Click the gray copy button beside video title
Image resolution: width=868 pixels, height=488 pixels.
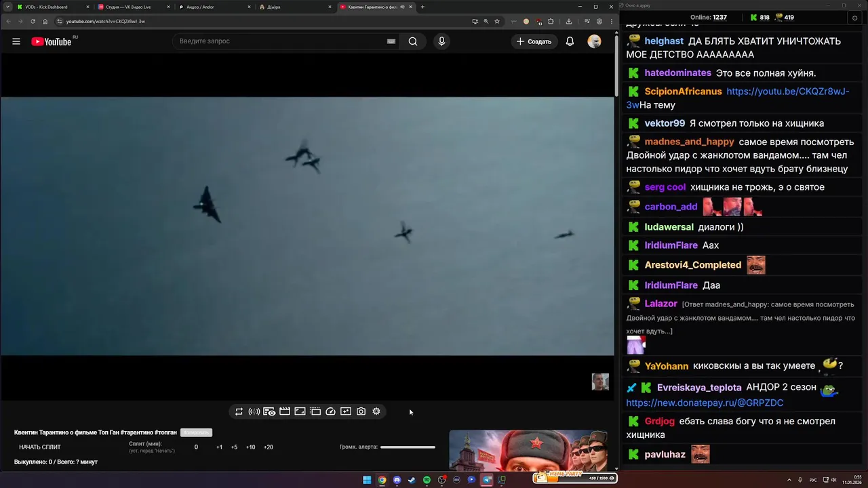click(x=196, y=432)
